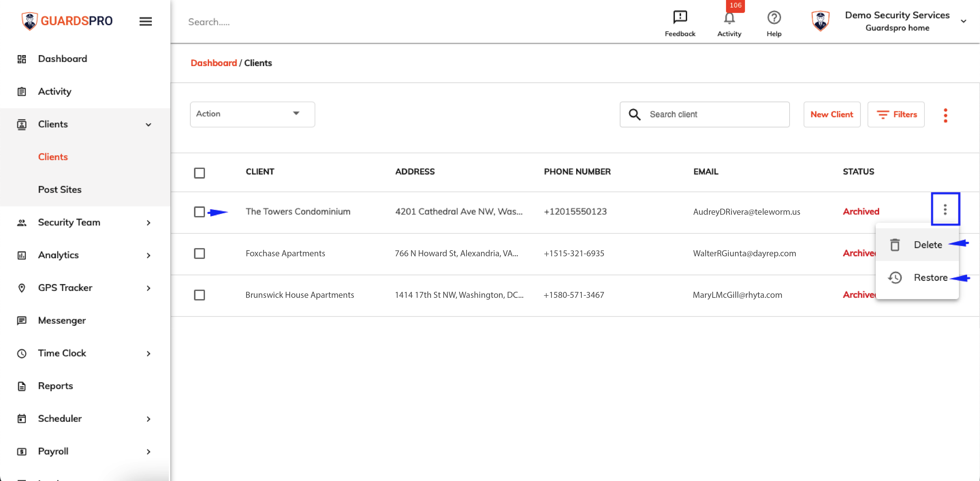
Task: Select the Clients submenu item
Action: 53,157
